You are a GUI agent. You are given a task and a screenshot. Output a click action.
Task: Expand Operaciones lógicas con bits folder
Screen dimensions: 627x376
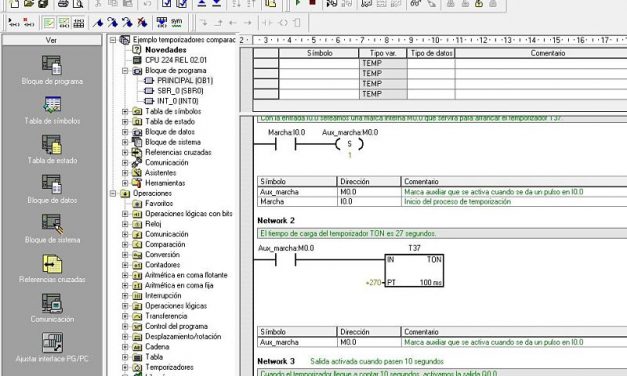coord(125,214)
